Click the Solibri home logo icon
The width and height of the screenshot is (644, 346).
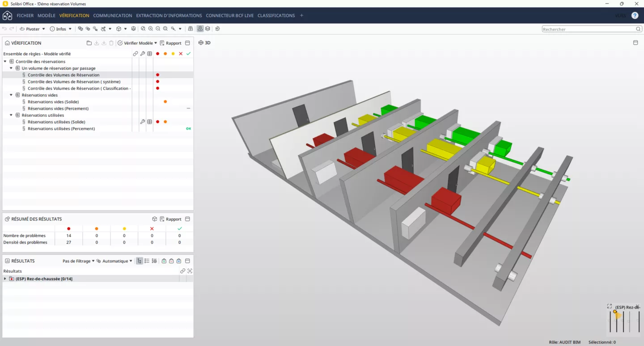click(7, 16)
